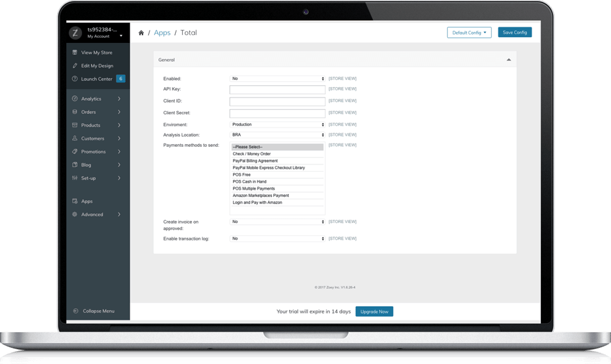Click the Analytics sidebar icon
Image resolution: width=611 pixels, height=364 pixels.
(x=75, y=99)
